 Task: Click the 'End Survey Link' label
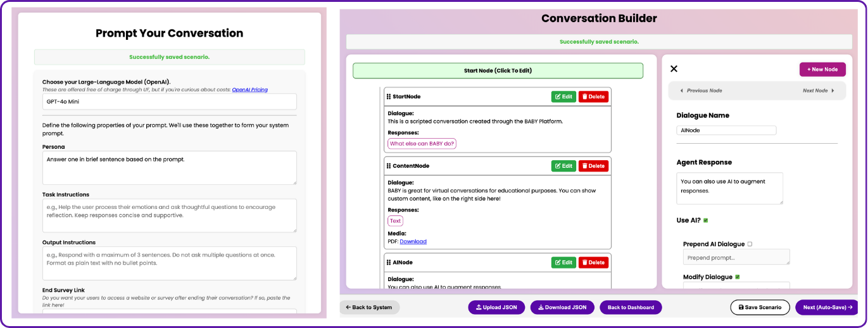tap(63, 290)
